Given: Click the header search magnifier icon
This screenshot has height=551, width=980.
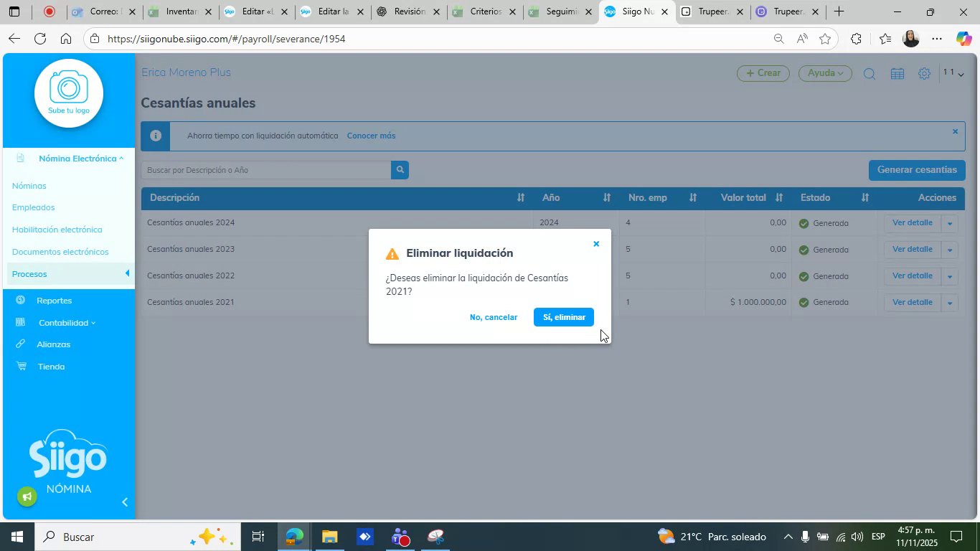Looking at the screenshot, I should [x=870, y=74].
